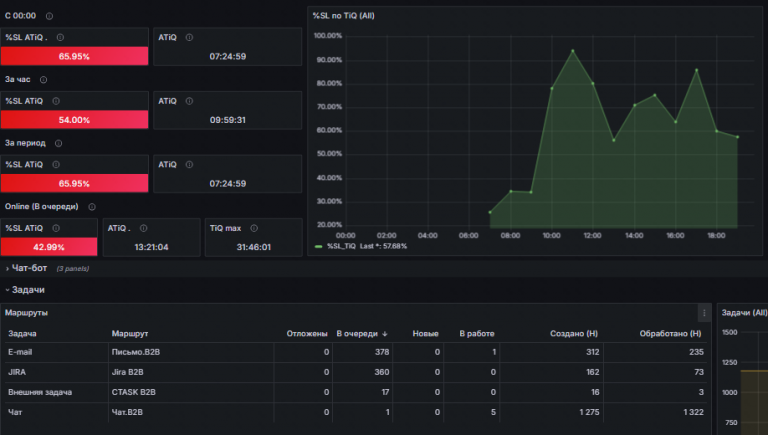Sort table by Маршрут column header
The width and height of the screenshot is (768, 435).
(130, 334)
